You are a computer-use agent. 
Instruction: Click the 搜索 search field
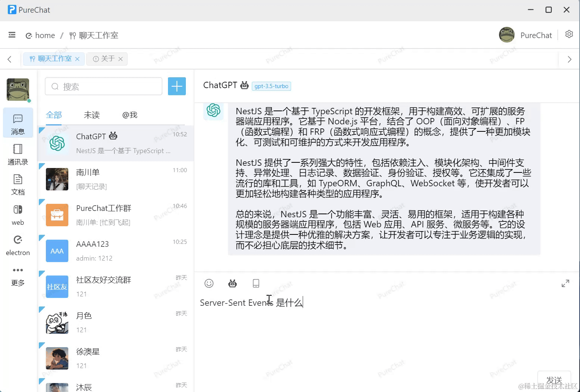[104, 87]
